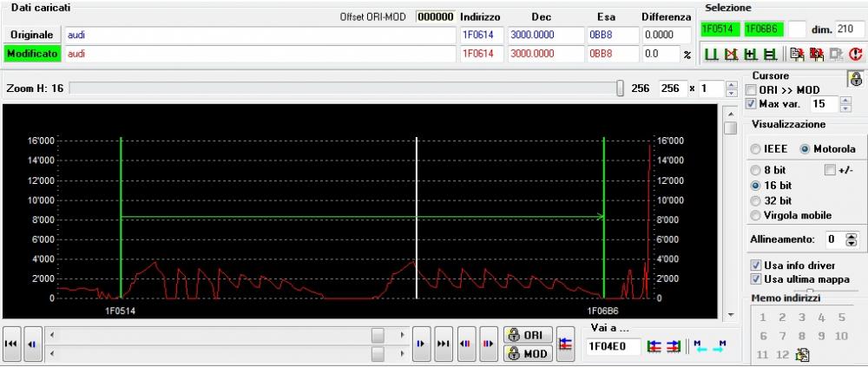The image size is (868, 367).
Task: Click the Originale file name field audi
Action: 260,35
